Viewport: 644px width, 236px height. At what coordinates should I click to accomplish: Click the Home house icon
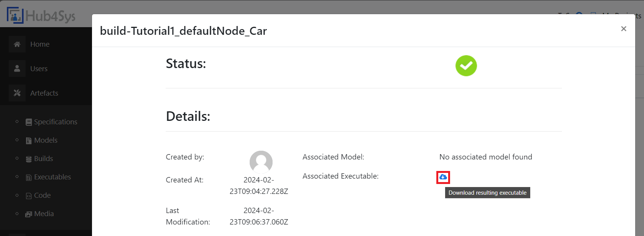[17, 44]
